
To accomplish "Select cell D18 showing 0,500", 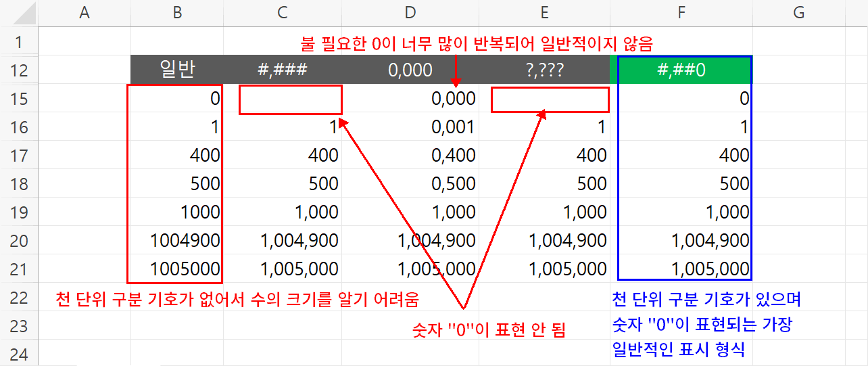I will (410, 183).
